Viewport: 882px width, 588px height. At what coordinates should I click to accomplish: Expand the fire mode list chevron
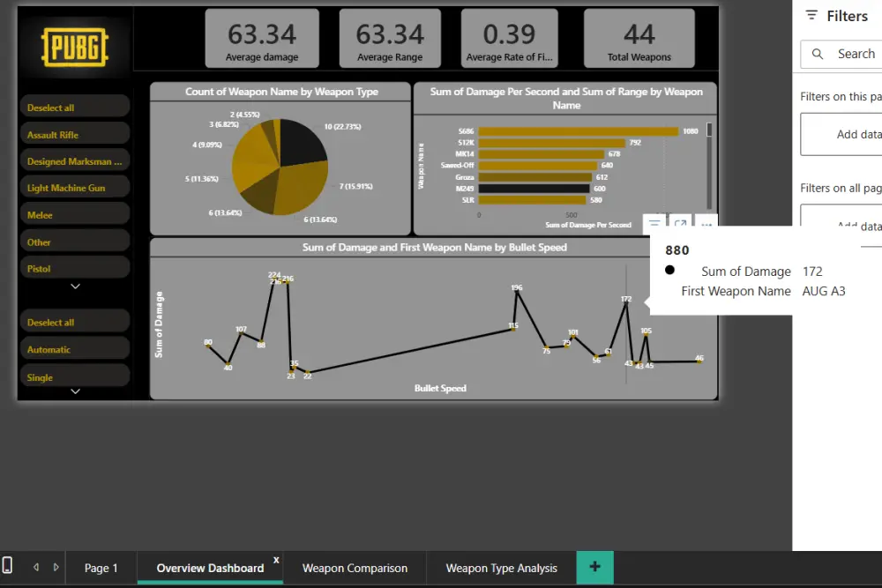point(75,391)
